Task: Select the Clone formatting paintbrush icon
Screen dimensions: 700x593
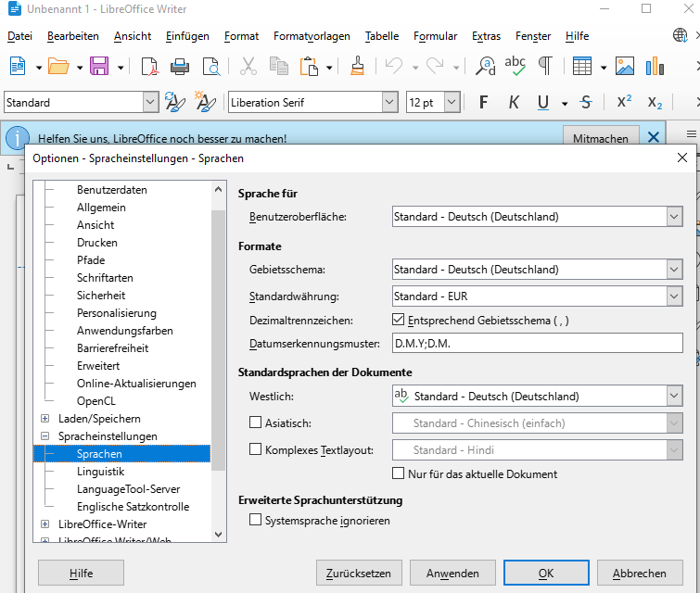Action: 357,66
